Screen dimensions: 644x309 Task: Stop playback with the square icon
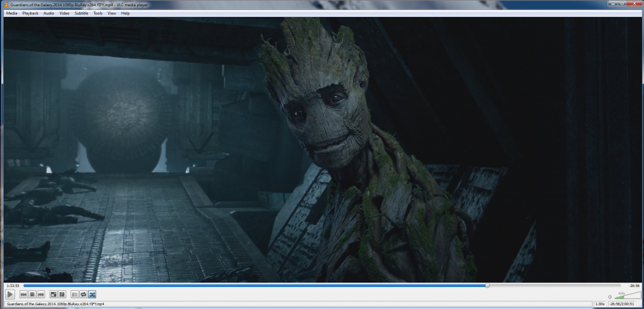[x=32, y=294]
